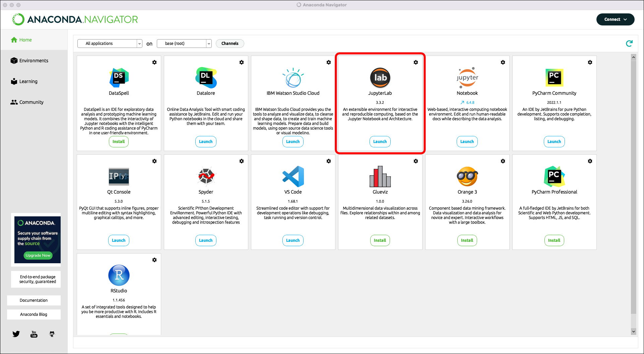Click Notebook update version 6.4.8
The height and width of the screenshot is (354, 644).
click(467, 102)
